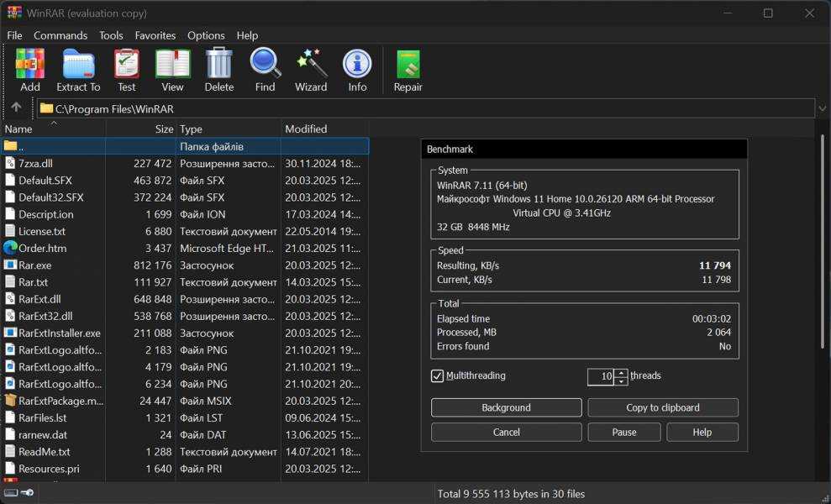Expand the address bar path dropdown

click(822, 108)
